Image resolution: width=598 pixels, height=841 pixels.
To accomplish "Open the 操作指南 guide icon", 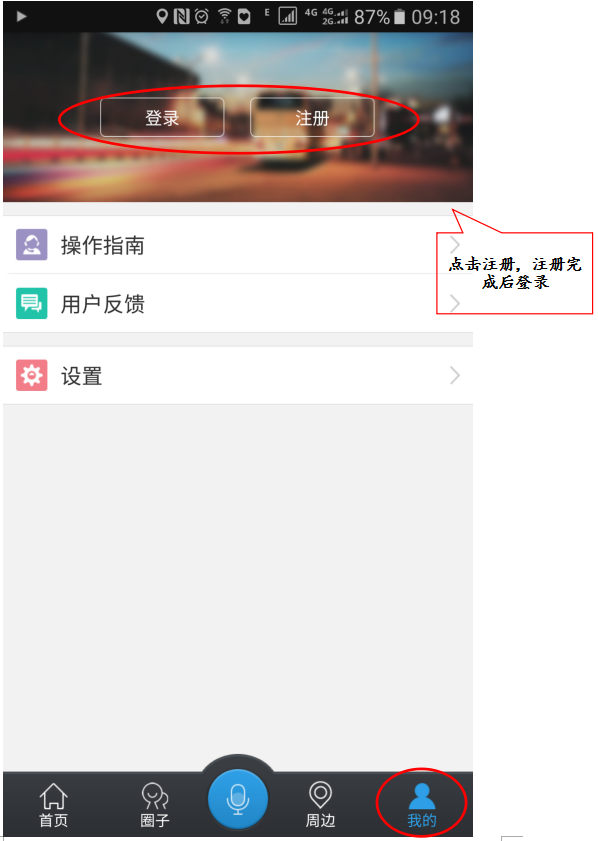I will (x=32, y=245).
